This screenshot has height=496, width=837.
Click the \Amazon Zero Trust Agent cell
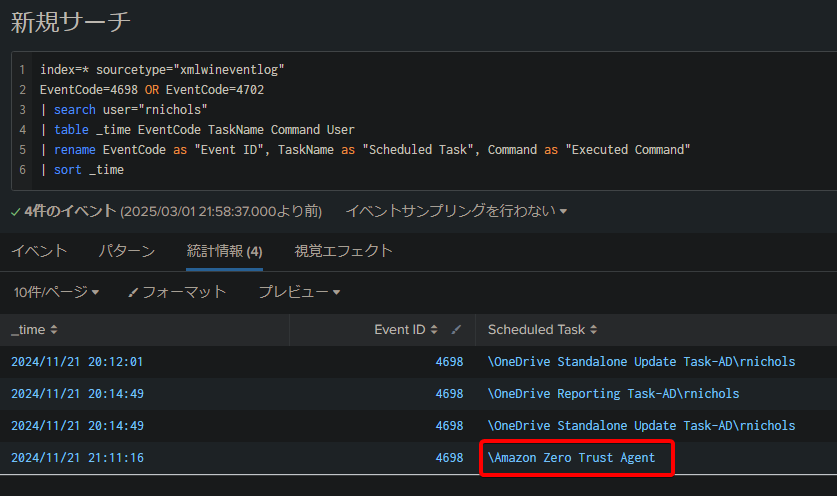[571, 458]
